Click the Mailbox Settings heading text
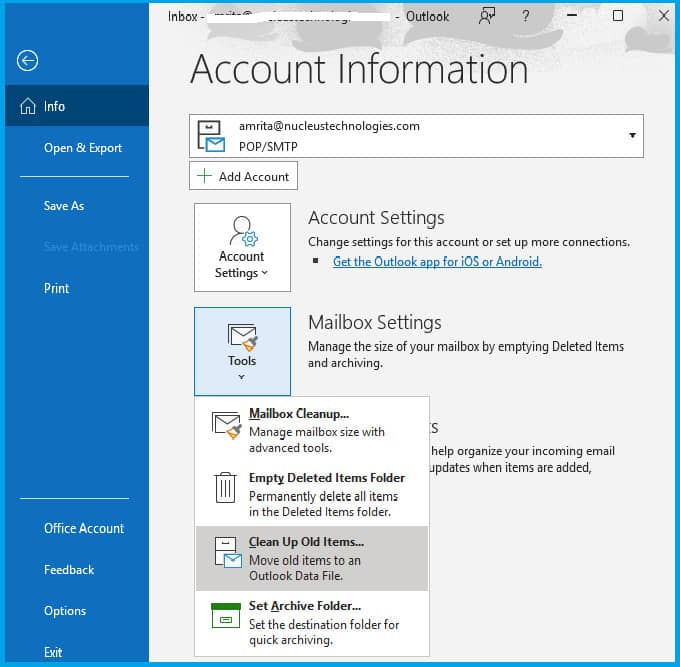The image size is (680, 667). pos(375,322)
